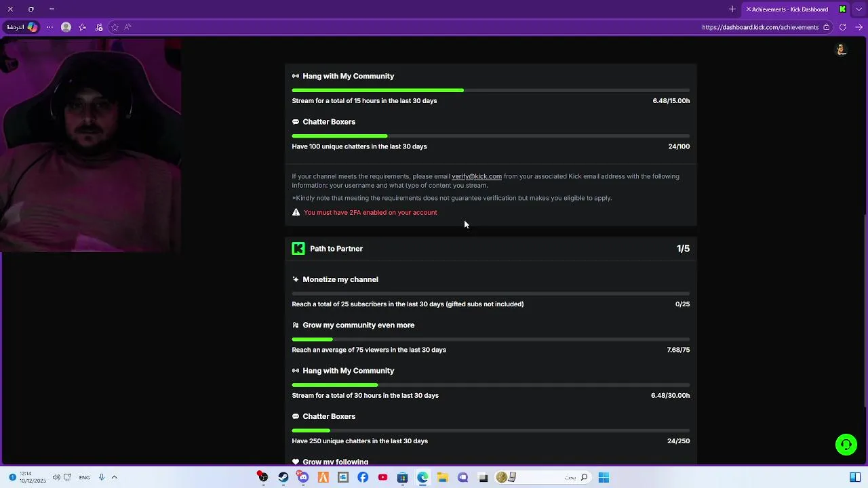
Task: Click the warning triangle next to 2FA notice
Action: [296, 212]
